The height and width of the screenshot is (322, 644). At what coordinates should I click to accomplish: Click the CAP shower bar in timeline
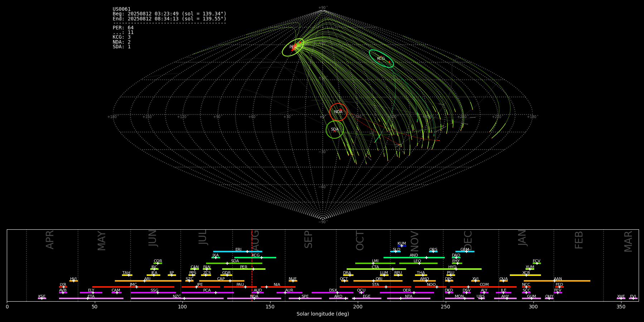pos(222,281)
